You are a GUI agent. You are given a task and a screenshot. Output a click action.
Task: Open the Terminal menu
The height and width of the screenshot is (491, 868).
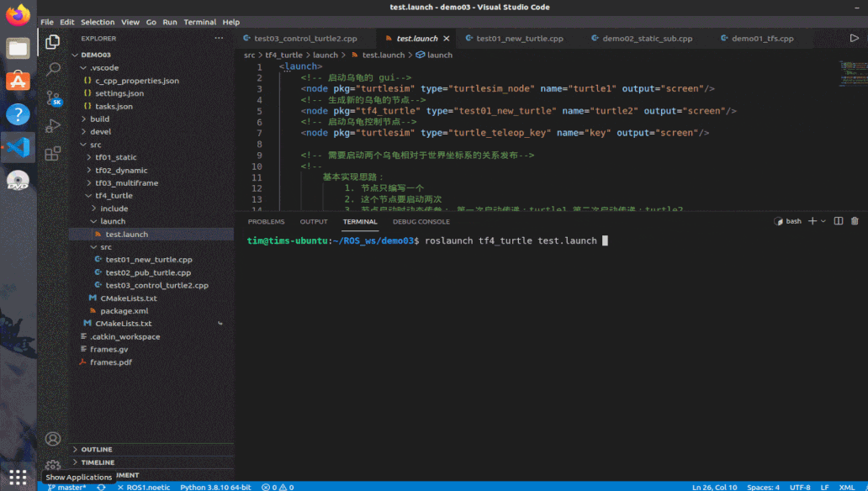(199, 22)
